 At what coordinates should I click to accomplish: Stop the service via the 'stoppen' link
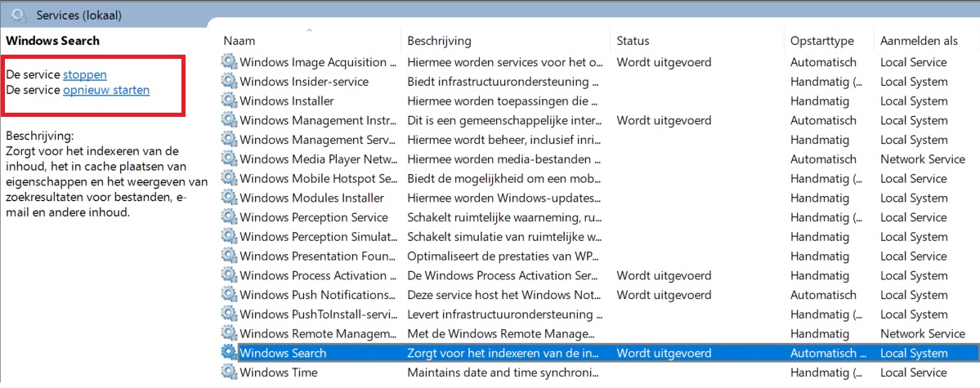click(85, 75)
